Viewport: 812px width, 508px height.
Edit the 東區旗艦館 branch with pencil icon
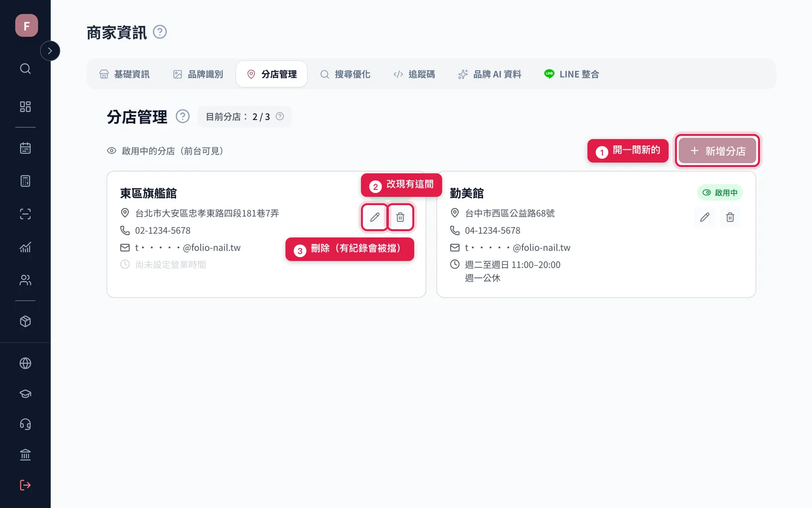click(x=375, y=217)
